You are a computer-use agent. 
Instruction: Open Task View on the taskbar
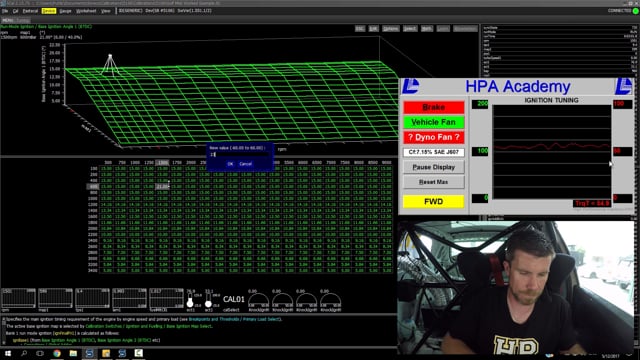click(40, 353)
